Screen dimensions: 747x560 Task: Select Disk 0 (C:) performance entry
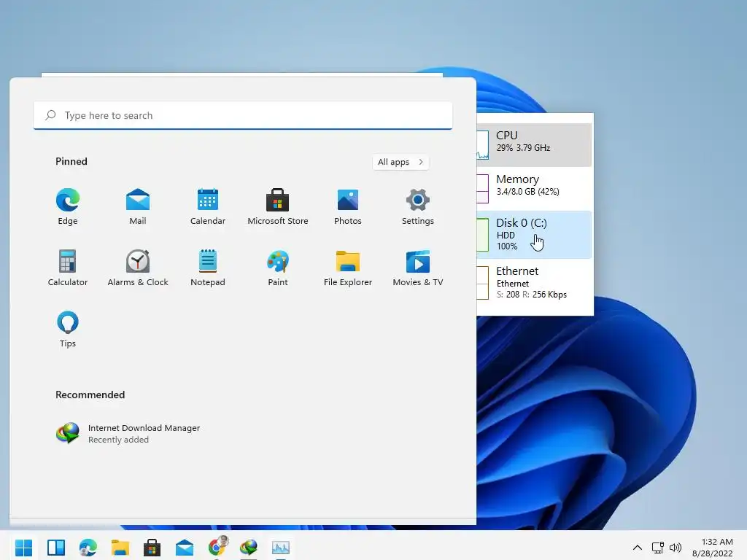[x=534, y=235]
